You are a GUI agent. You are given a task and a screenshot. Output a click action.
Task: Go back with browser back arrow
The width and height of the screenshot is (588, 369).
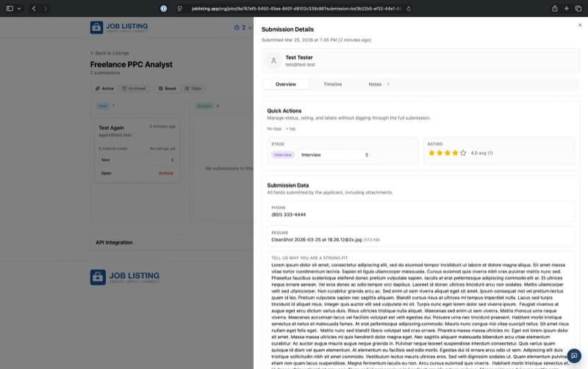[34, 8]
